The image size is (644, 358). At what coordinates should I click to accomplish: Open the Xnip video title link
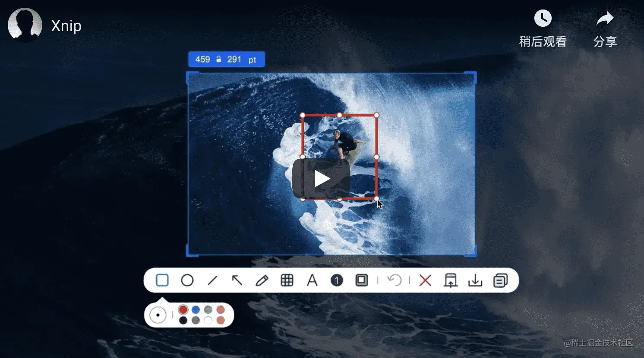point(66,26)
